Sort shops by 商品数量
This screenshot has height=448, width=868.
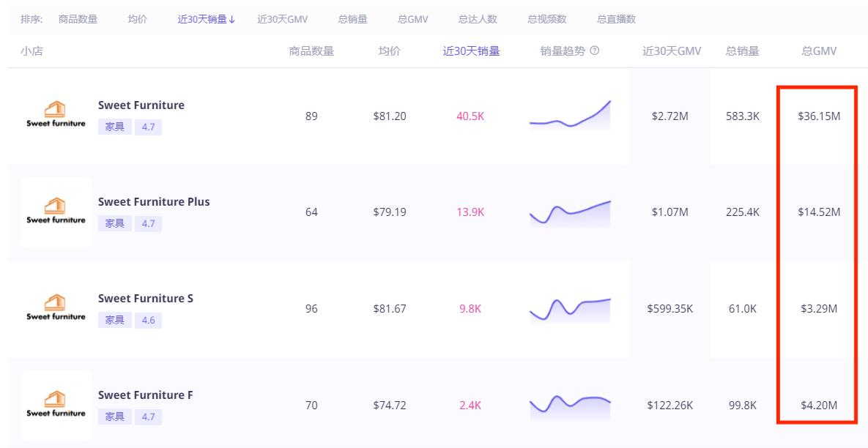pyautogui.click(x=78, y=19)
